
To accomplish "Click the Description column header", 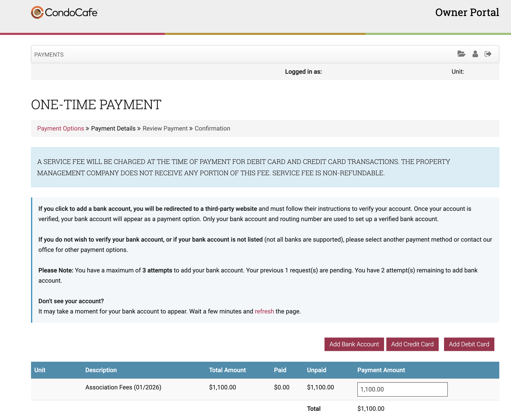I will (101, 370).
